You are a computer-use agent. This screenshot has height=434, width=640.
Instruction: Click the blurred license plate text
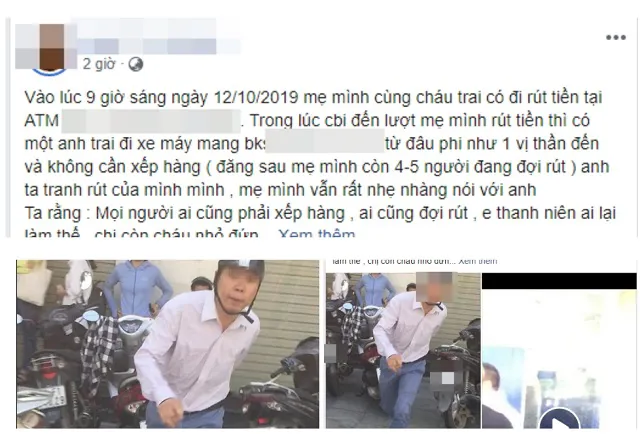click(x=325, y=142)
